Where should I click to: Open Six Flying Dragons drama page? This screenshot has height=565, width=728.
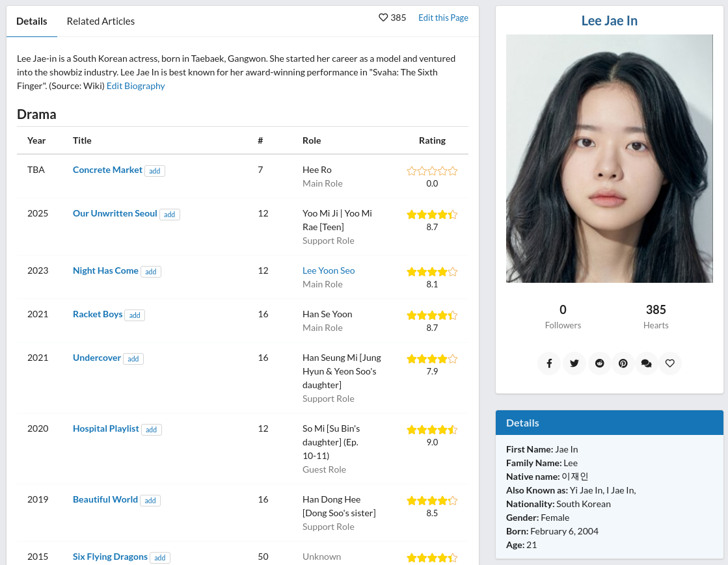[x=110, y=557]
